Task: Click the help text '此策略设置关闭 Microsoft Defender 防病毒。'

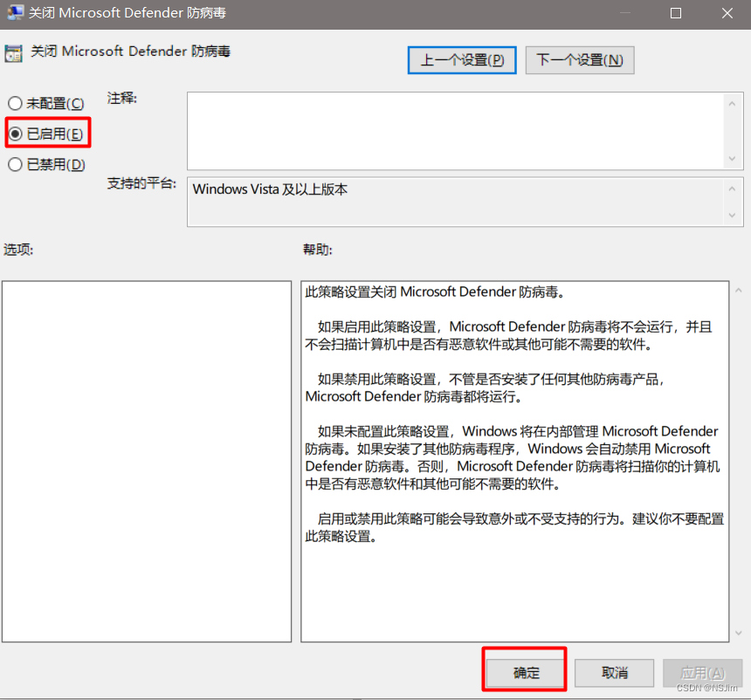Action: point(436,292)
